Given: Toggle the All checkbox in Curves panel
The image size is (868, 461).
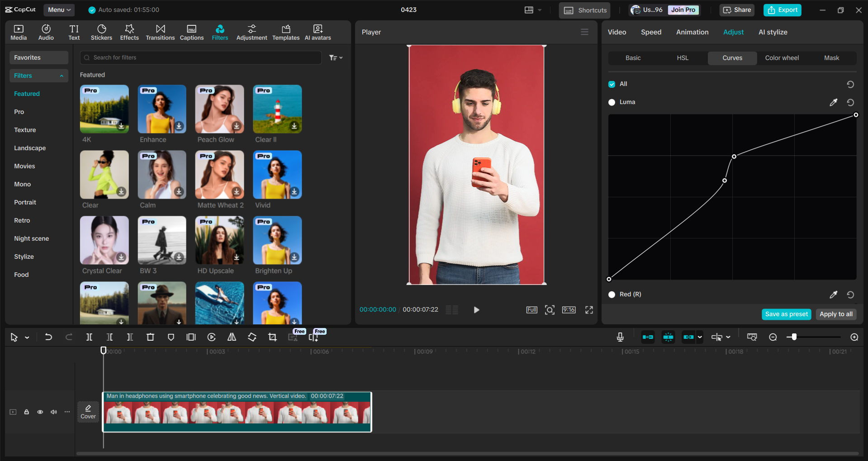Looking at the screenshot, I should tap(612, 84).
